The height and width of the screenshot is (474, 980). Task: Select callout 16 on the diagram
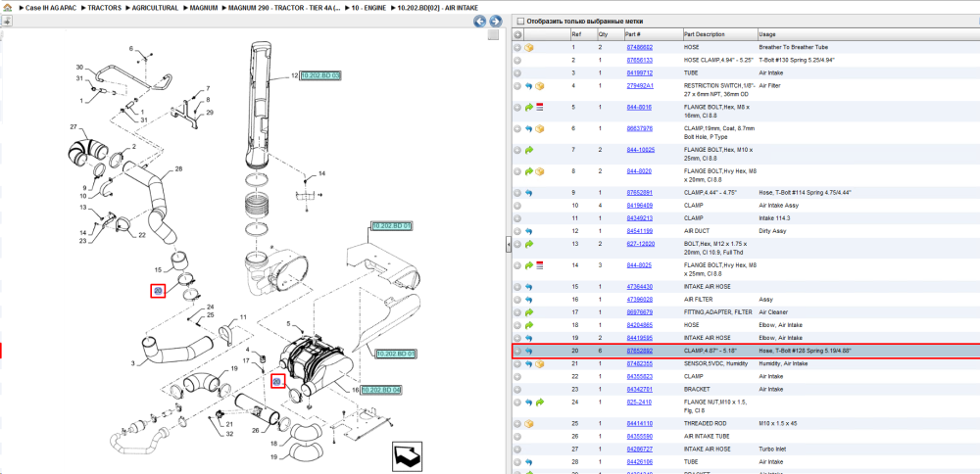pos(355,390)
